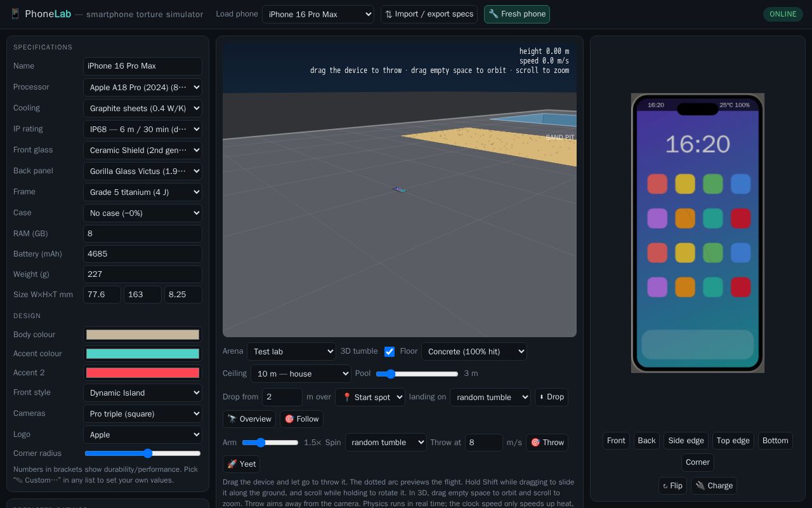The height and width of the screenshot is (508, 812).
Task: Open the landing on dropdown
Action: pyautogui.click(x=490, y=397)
